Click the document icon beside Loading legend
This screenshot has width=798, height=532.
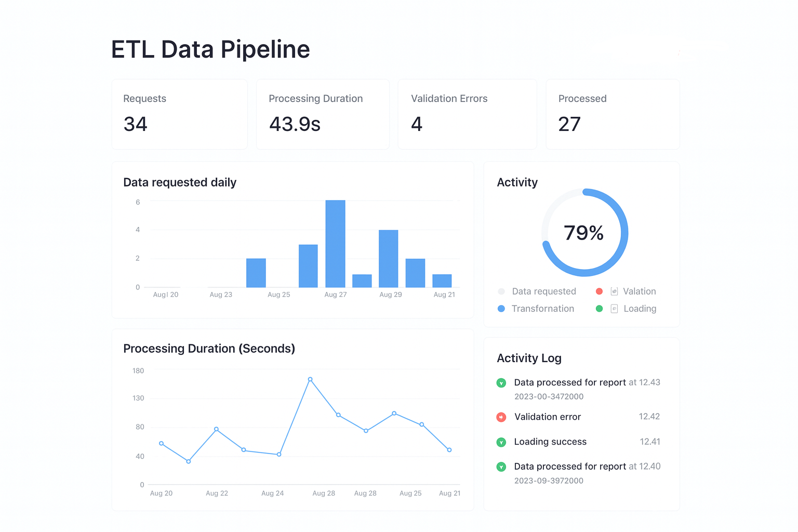tap(614, 309)
